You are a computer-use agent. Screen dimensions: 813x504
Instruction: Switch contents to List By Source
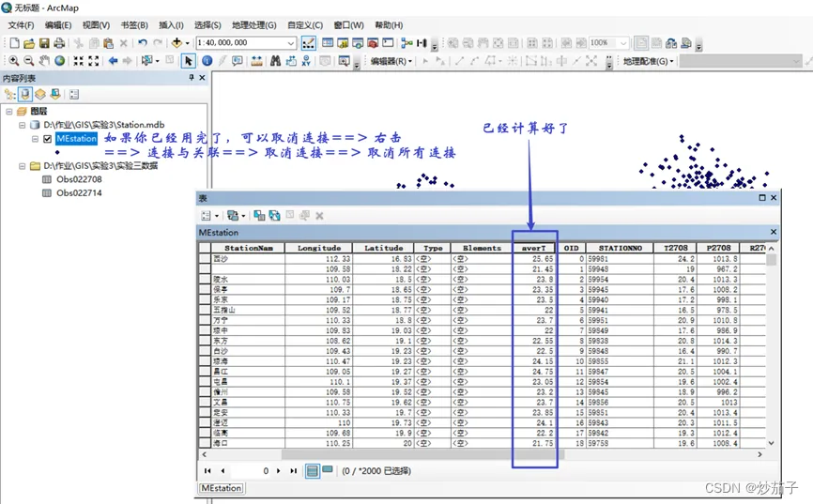point(25,95)
